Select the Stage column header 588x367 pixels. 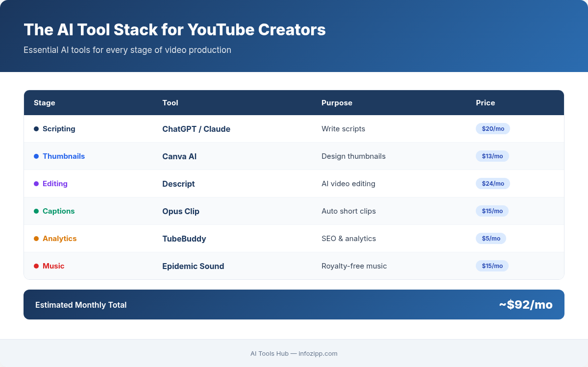click(45, 102)
